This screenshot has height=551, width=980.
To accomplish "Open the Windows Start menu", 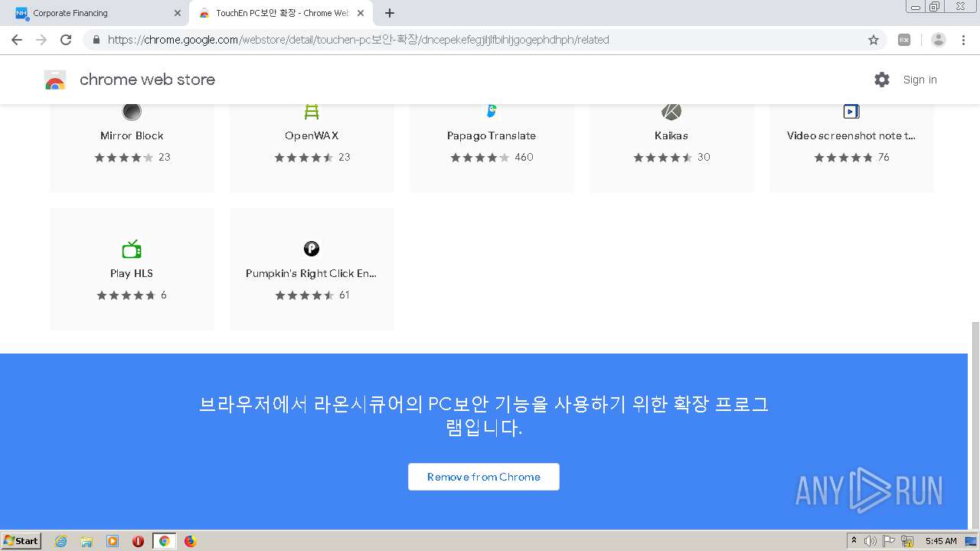I will (21, 541).
